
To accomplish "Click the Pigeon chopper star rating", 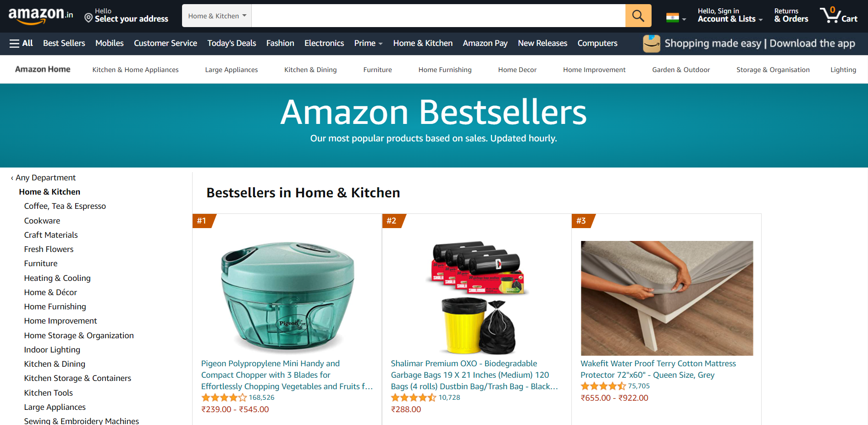I will click(224, 397).
